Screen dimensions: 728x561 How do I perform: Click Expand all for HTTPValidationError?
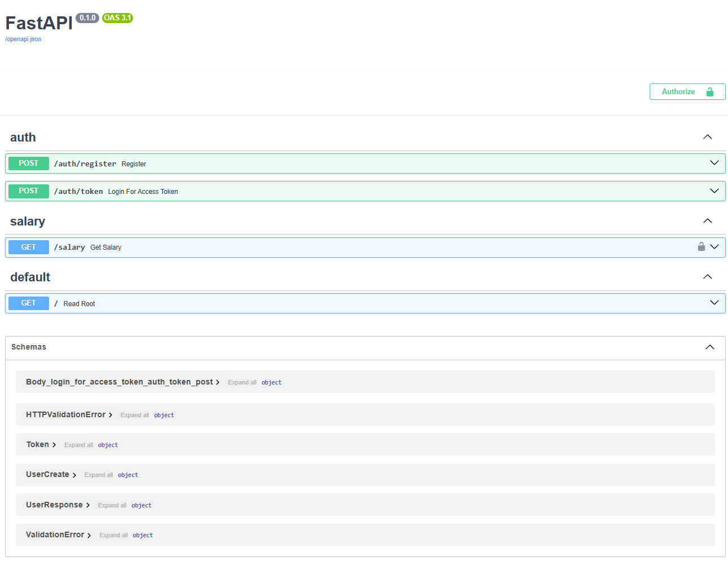click(135, 416)
